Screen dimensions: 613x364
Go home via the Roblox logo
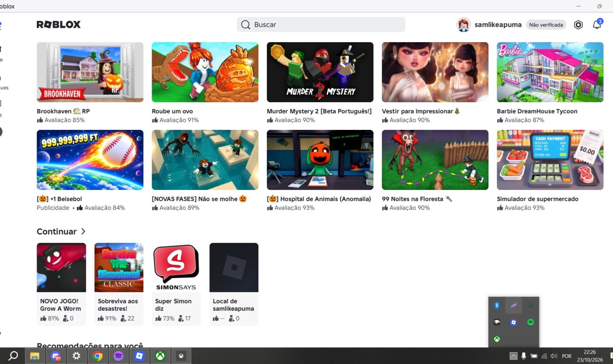(58, 25)
